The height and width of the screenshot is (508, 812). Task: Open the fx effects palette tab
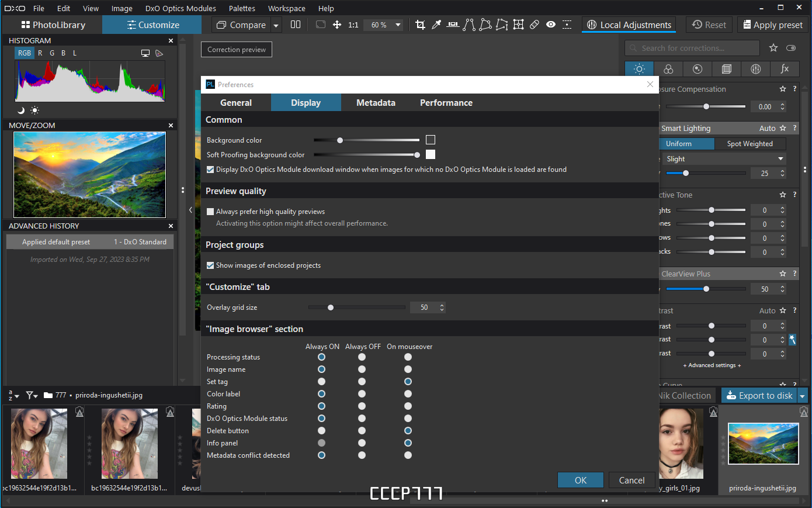(x=785, y=69)
